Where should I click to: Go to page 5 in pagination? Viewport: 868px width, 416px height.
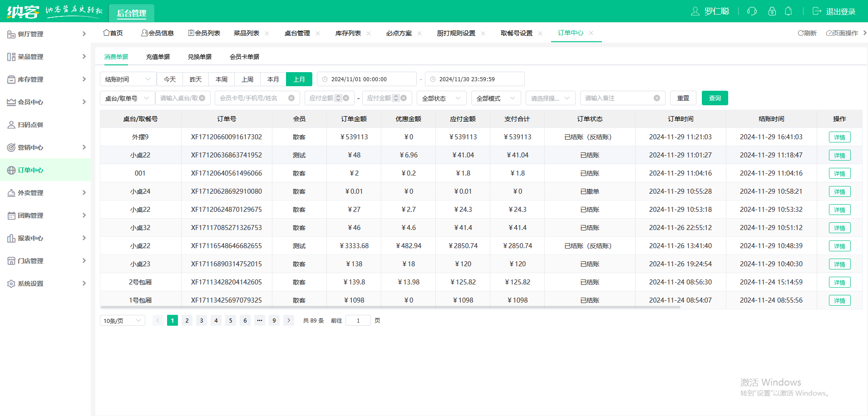(x=231, y=320)
